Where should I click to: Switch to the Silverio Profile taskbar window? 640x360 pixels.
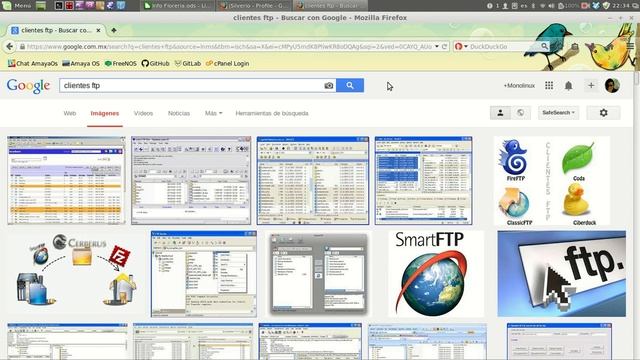[253, 5]
